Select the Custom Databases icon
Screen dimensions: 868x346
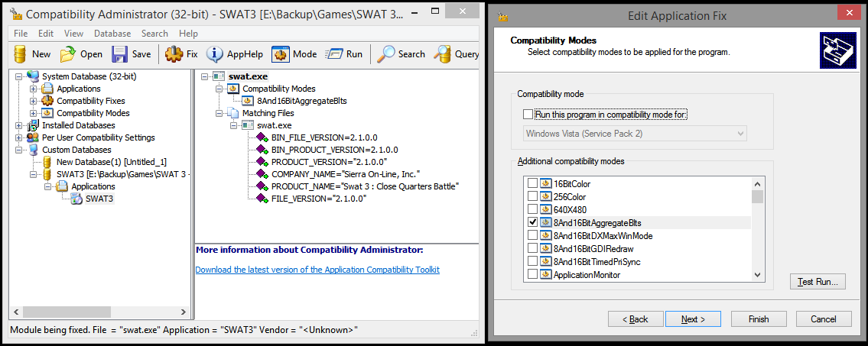[33, 149]
